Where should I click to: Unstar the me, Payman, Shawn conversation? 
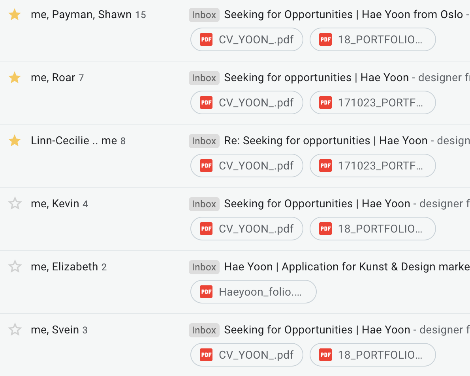coord(15,15)
